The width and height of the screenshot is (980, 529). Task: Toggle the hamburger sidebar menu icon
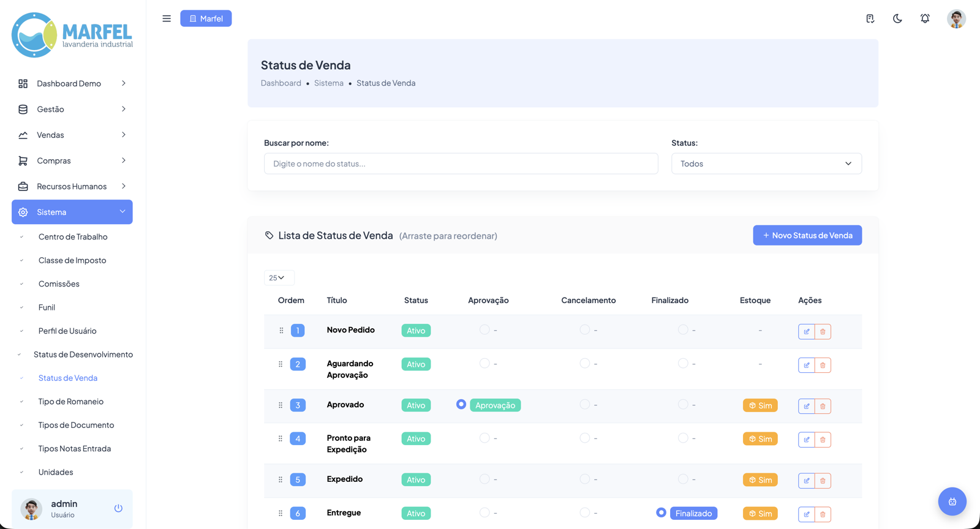[x=167, y=18]
